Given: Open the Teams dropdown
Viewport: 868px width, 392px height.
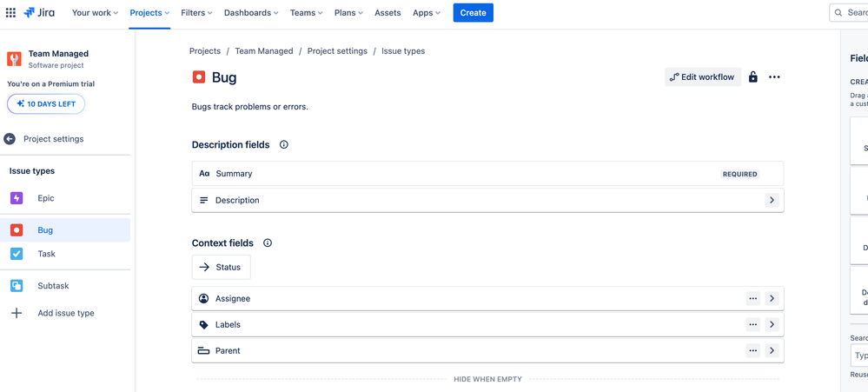Looking at the screenshot, I should tap(307, 13).
